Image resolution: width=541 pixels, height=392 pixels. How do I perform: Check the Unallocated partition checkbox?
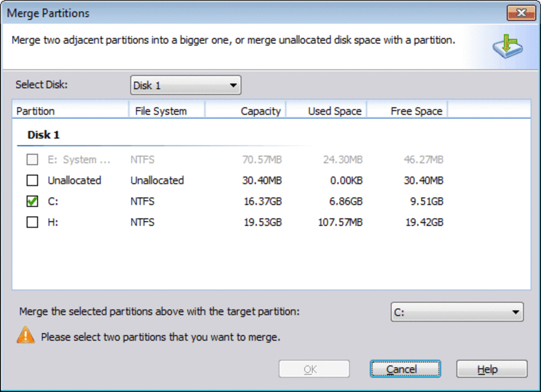pos(32,181)
